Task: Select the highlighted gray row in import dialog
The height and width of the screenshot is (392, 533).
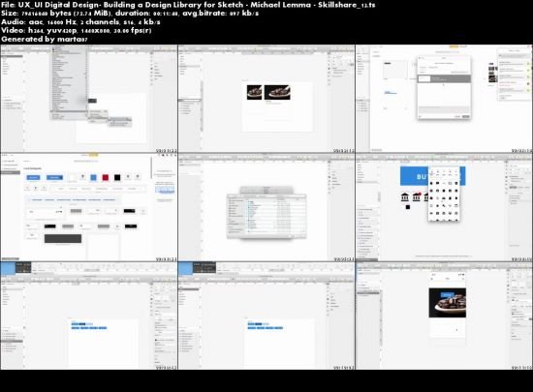Action: [x=444, y=79]
